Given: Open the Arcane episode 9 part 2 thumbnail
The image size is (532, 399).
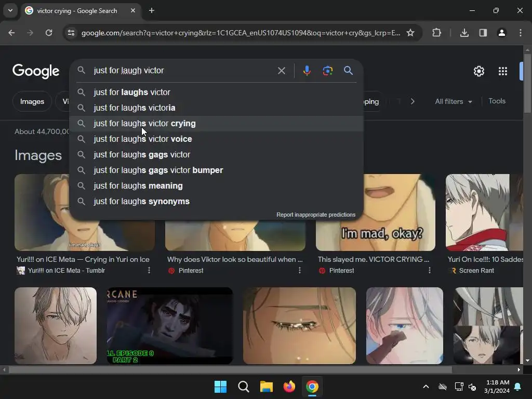Looking at the screenshot, I should (170, 326).
